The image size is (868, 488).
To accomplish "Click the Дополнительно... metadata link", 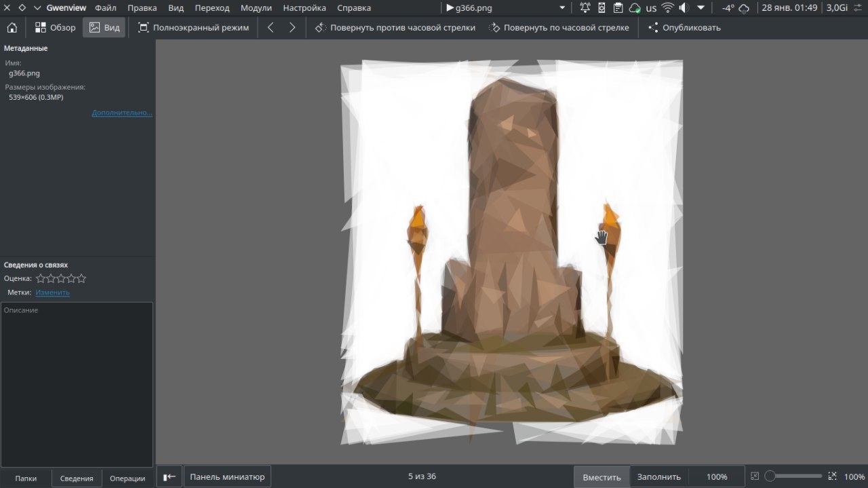I will pyautogui.click(x=122, y=113).
